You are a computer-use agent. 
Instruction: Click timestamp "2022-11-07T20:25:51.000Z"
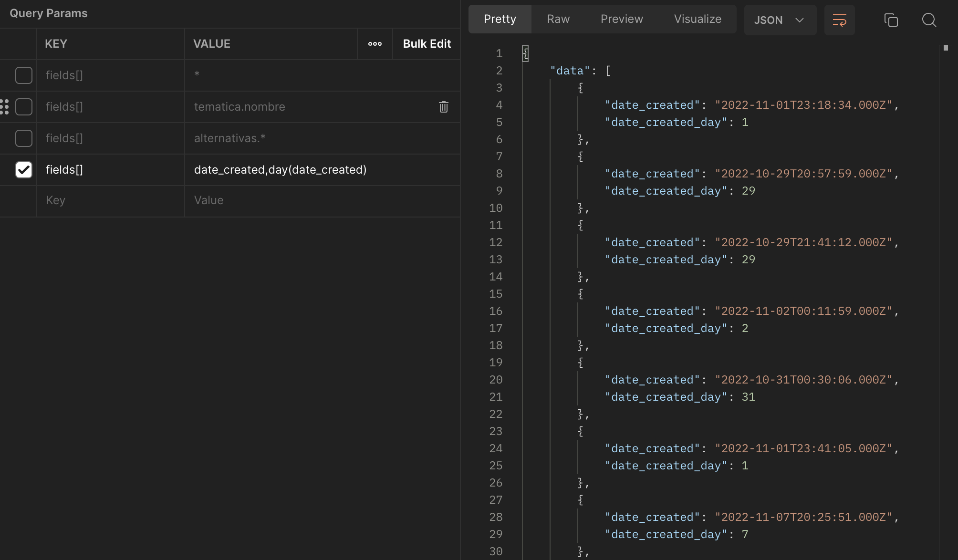(803, 517)
